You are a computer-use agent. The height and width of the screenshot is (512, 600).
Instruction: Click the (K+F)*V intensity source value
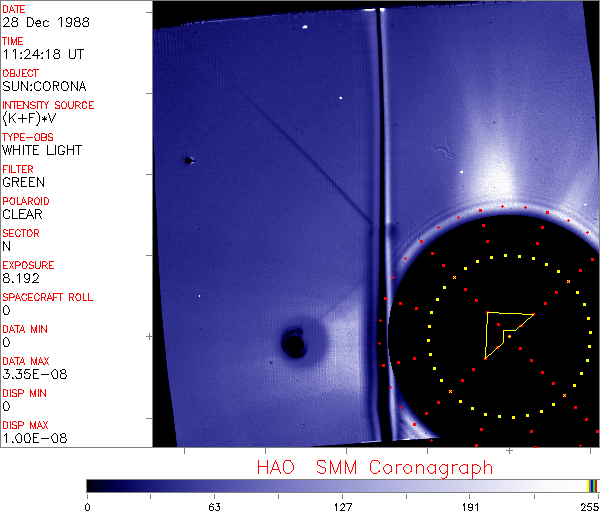click(29, 118)
